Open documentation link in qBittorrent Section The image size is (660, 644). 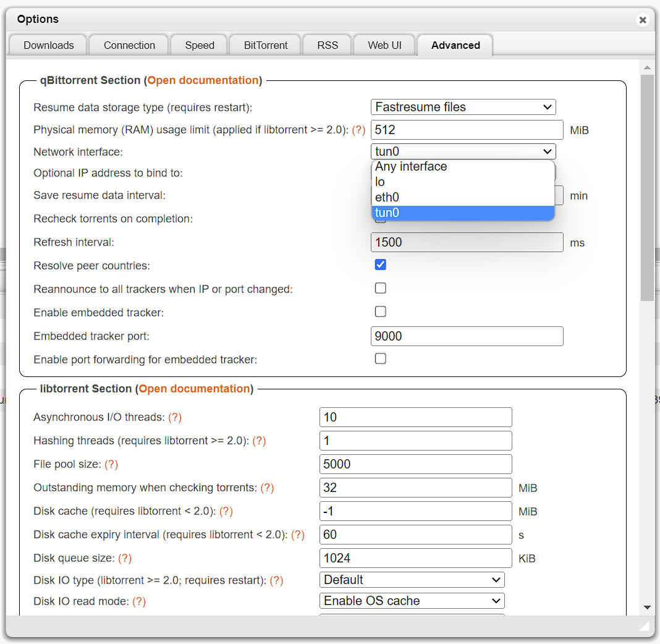pyautogui.click(x=203, y=80)
